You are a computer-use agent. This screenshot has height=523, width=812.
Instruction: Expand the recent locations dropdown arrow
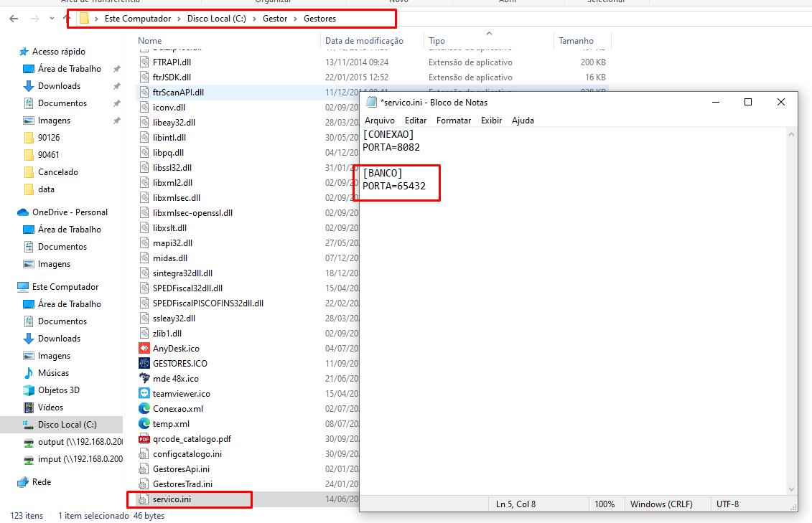click(50, 19)
